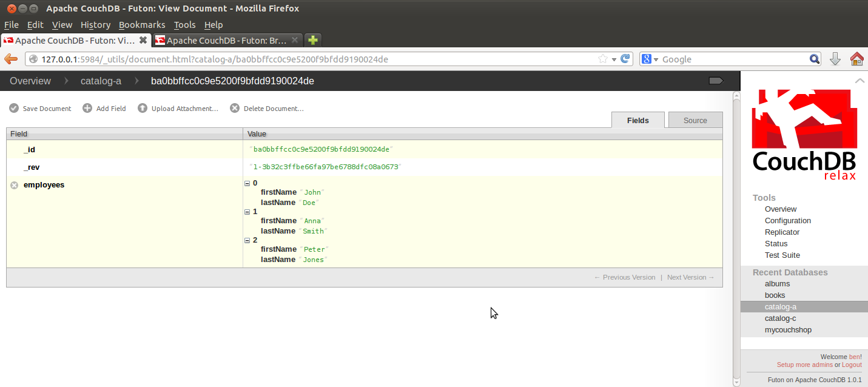Viewport: 868px width, 387px height.
Task: Click the page vertical scrollbar
Action: 736,238
